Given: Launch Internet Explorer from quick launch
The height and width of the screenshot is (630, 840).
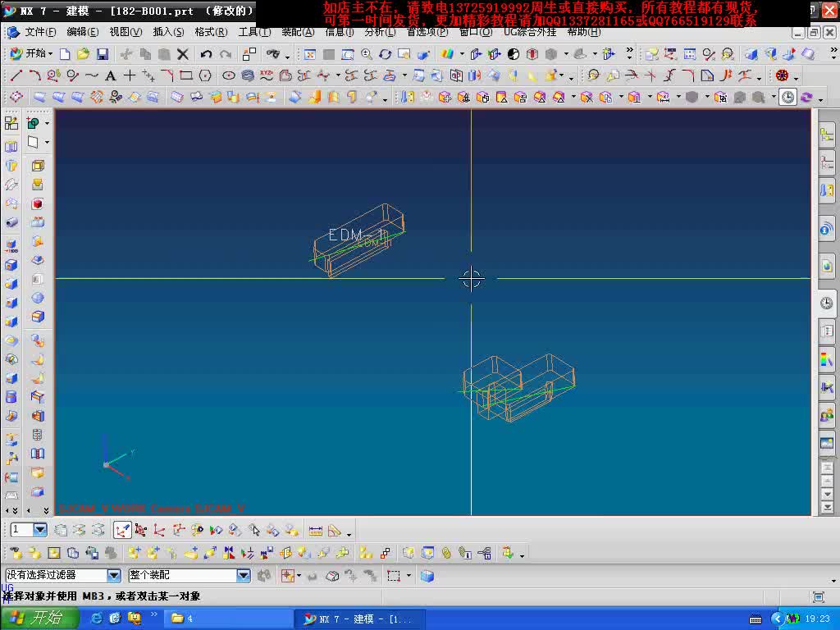Looking at the screenshot, I should [97, 619].
